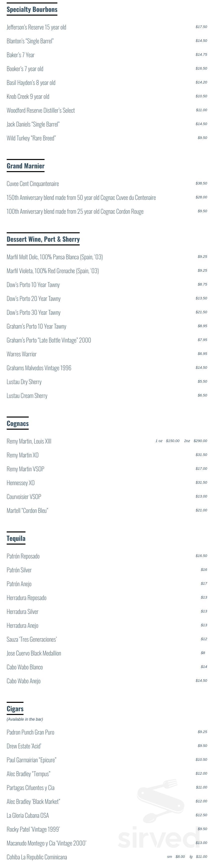Viewport: 214px width, 868px height.
Task: Select the Cigars section heading
Action: click(x=15, y=709)
